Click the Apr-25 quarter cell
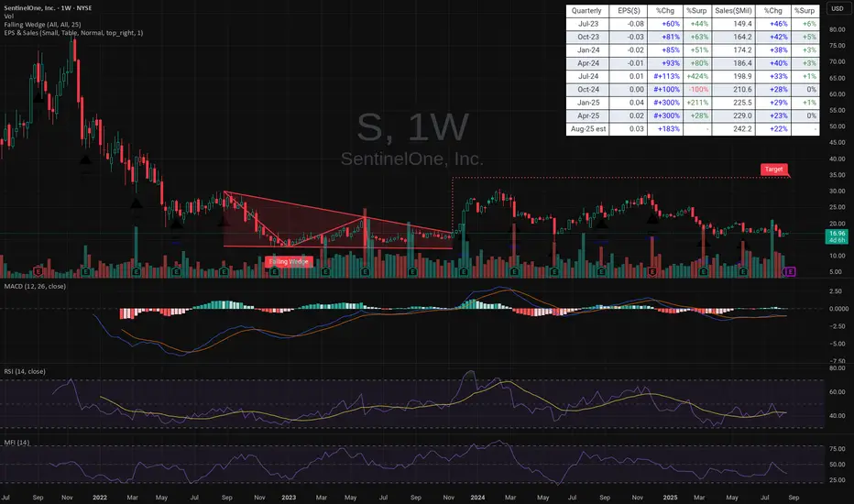 [x=587, y=115]
